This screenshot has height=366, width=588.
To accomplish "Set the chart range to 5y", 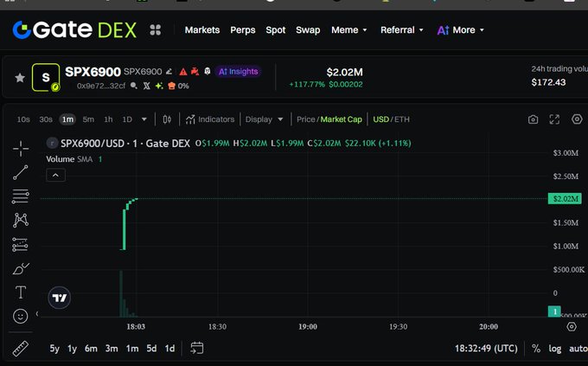I will [x=54, y=349].
